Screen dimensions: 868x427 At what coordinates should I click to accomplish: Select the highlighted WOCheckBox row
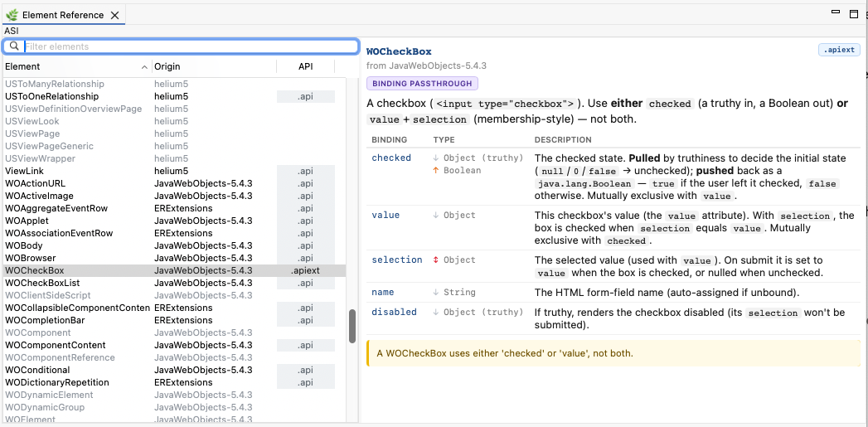click(174, 270)
